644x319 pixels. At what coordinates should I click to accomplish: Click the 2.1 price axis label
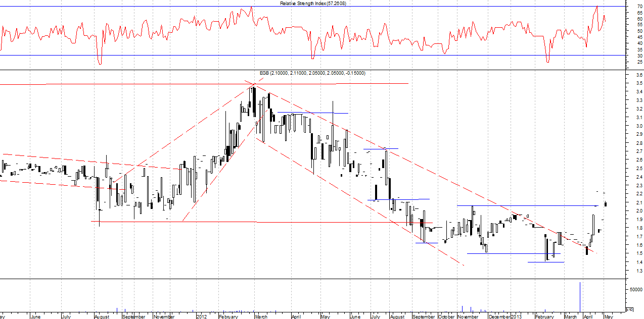click(639, 202)
